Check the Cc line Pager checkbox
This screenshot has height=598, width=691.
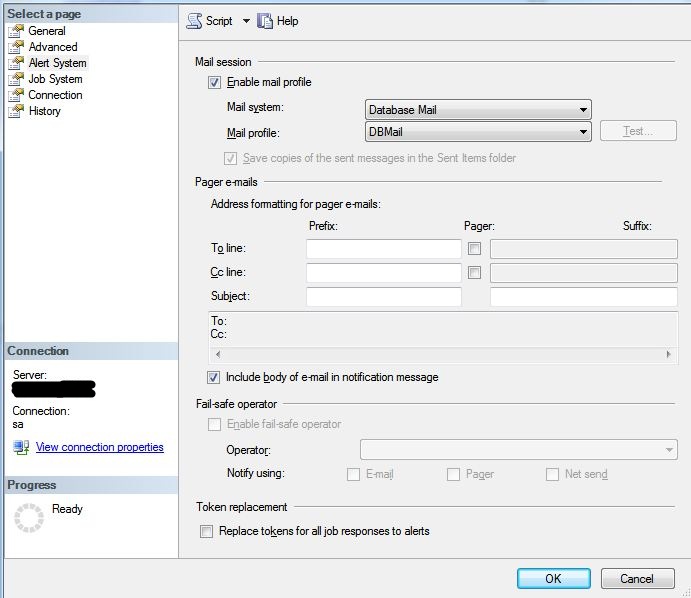(x=474, y=272)
